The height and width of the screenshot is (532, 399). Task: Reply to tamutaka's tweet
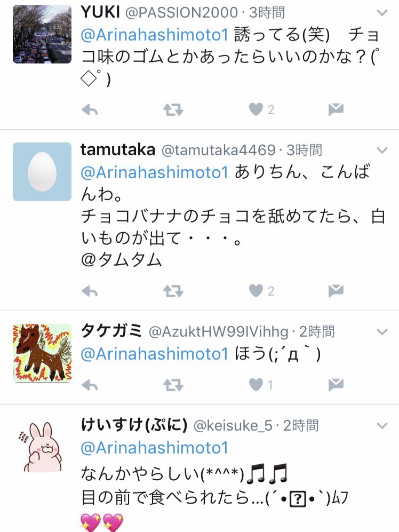click(x=90, y=291)
